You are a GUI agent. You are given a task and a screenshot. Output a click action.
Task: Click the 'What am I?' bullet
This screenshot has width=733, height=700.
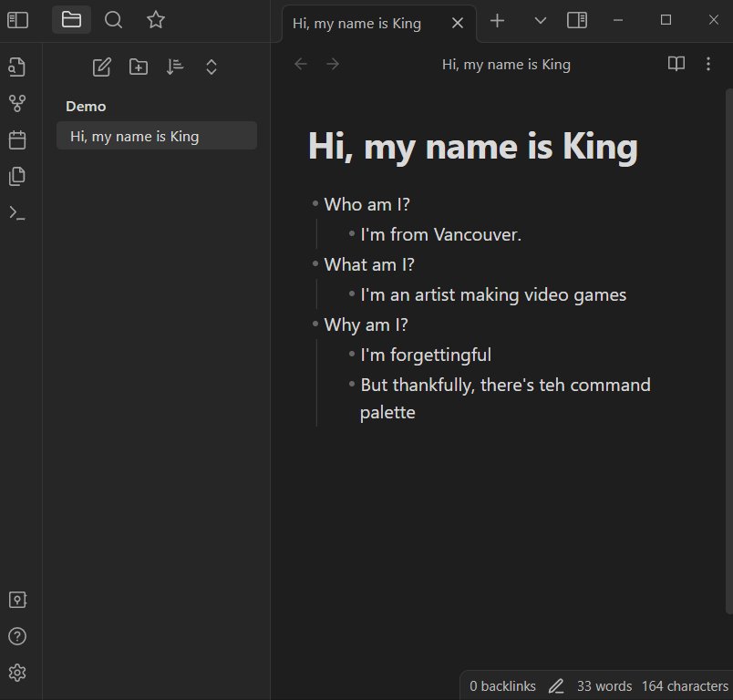coord(369,264)
